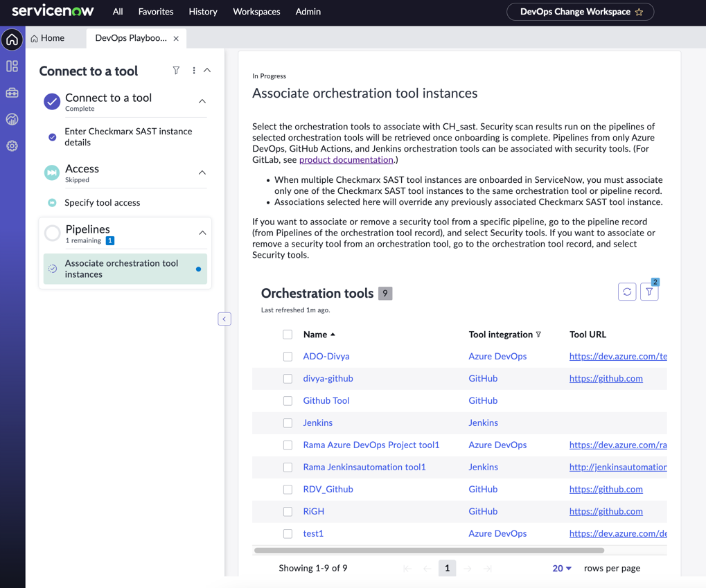This screenshot has height=588, width=706.
Task: Collapse the Connect to a tool stage
Action: 202,101
